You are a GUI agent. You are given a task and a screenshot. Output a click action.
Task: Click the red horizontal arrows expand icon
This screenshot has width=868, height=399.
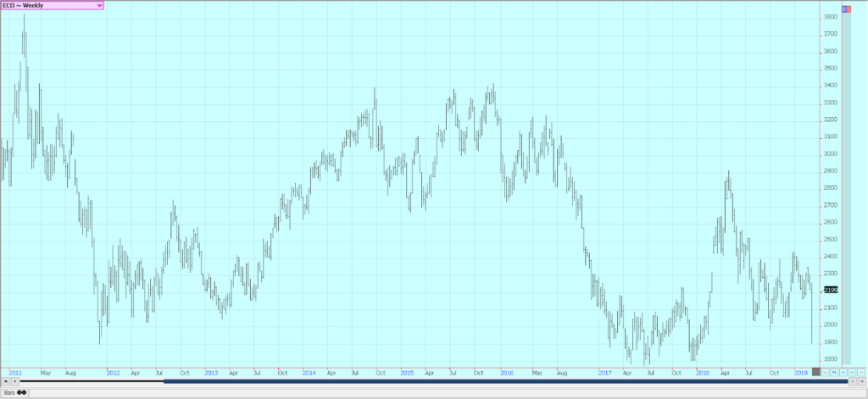[x=861, y=373]
